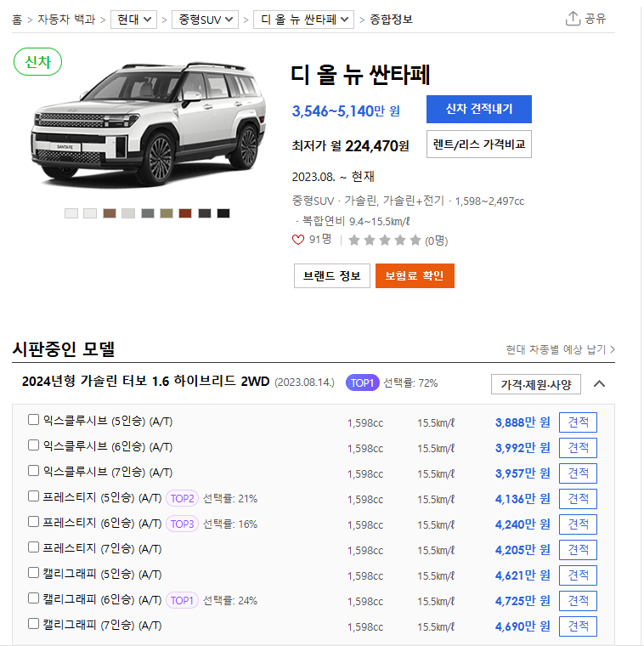Select the olive green color swatch
Screen dimensions: 644x646
point(167,213)
